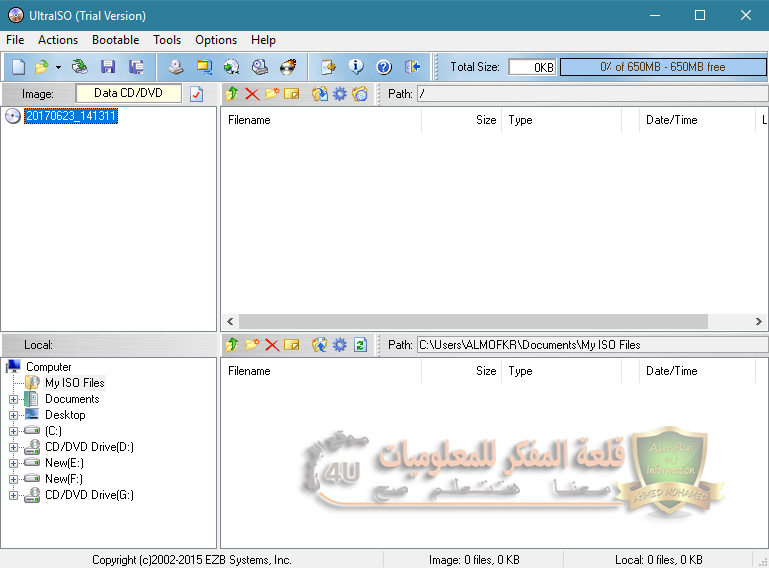Click the left arrow of the Image pane scrollbar
Screen dimensions: 769x568
230,322
